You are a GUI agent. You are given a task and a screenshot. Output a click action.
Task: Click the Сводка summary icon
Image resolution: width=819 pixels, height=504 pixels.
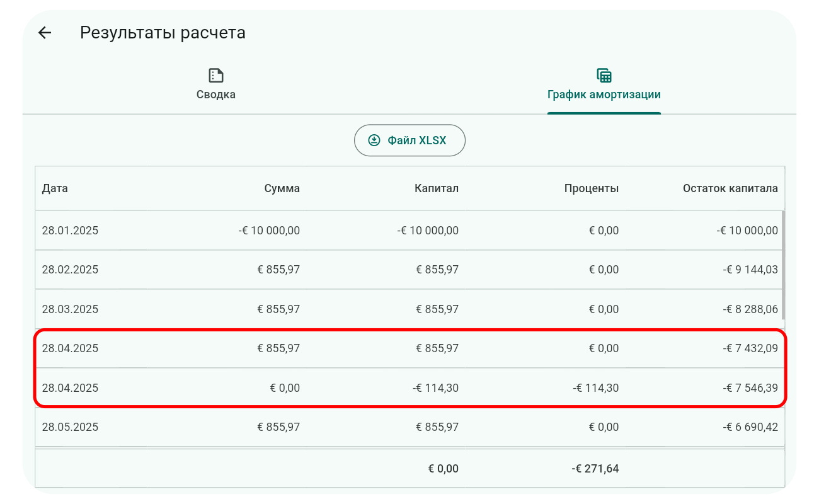click(216, 76)
